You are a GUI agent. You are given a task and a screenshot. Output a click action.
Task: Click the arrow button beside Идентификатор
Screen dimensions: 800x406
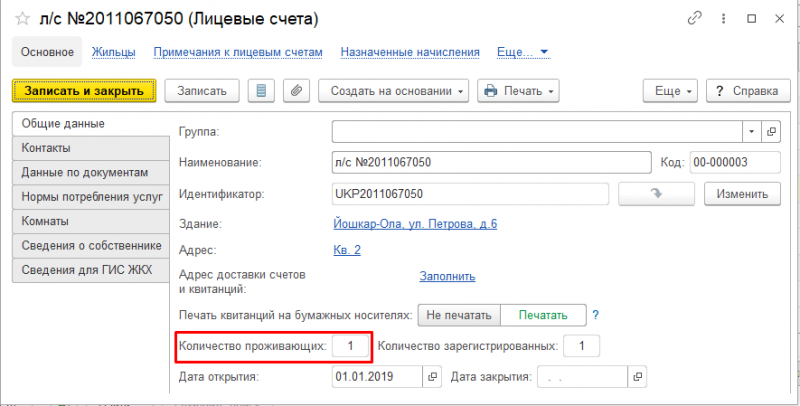[x=657, y=194]
